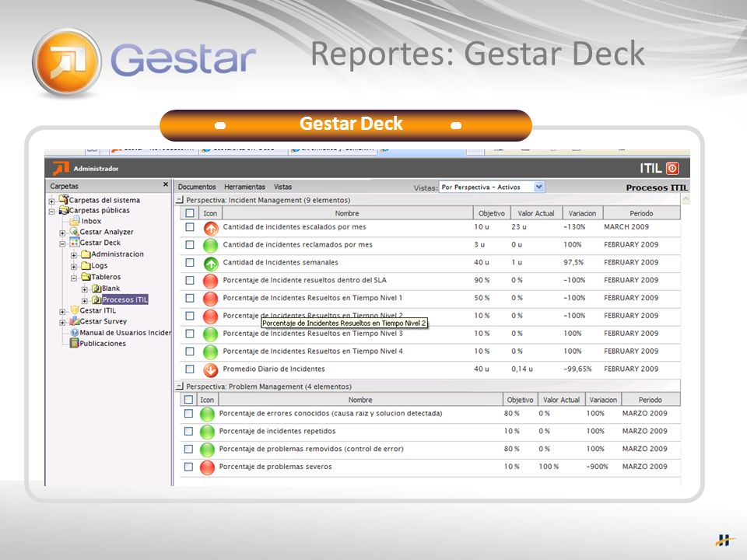Click the Inbox folder icon
The width and height of the screenshot is (747, 560).
(75, 221)
